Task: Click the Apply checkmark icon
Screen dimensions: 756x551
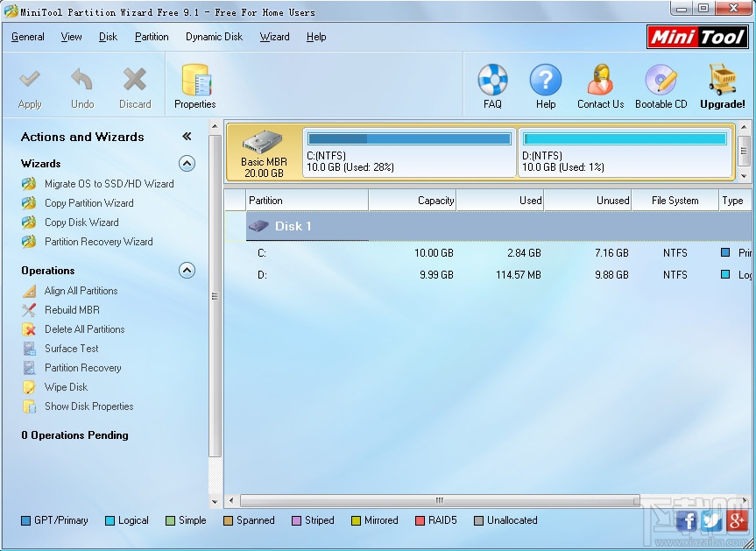Action: tap(30, 79)
